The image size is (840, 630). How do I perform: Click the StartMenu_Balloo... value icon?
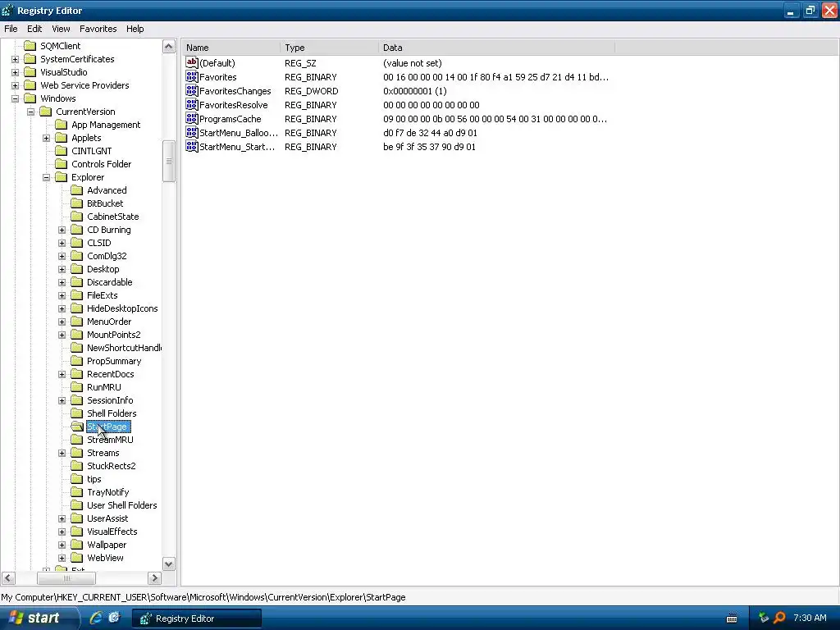(192, 132)
